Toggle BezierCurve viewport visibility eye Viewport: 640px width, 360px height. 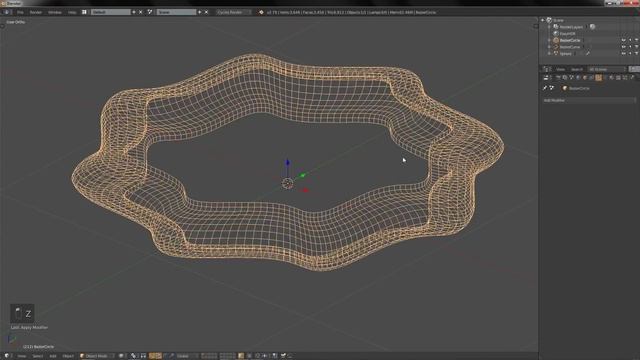pyautogui.click(x=624, y=47)
